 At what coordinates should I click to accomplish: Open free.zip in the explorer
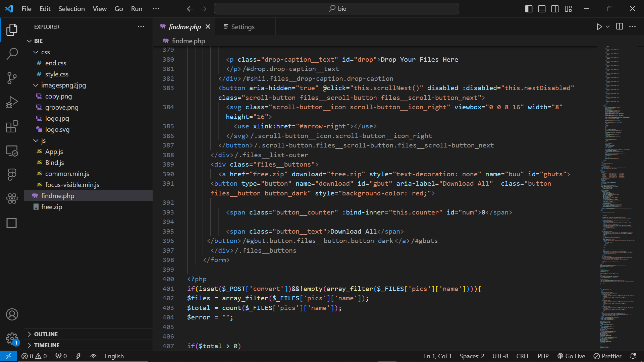[x=52, y=207]
